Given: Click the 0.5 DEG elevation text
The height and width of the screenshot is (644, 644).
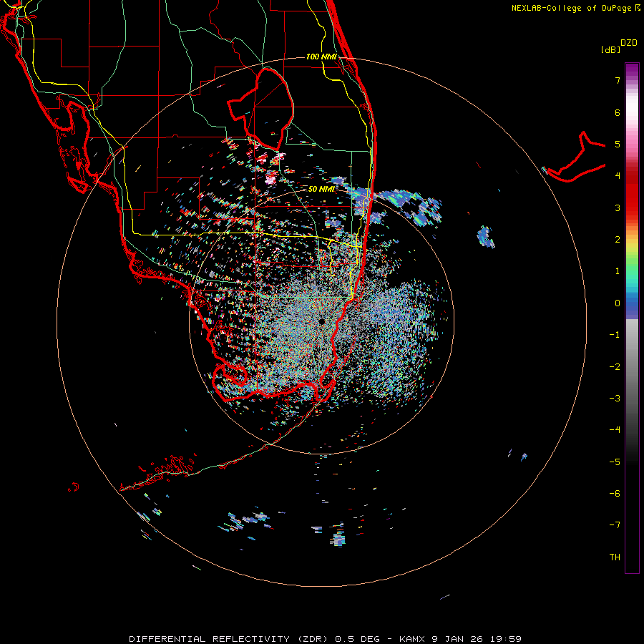Looking at the screenshot, I should point(356,639).
